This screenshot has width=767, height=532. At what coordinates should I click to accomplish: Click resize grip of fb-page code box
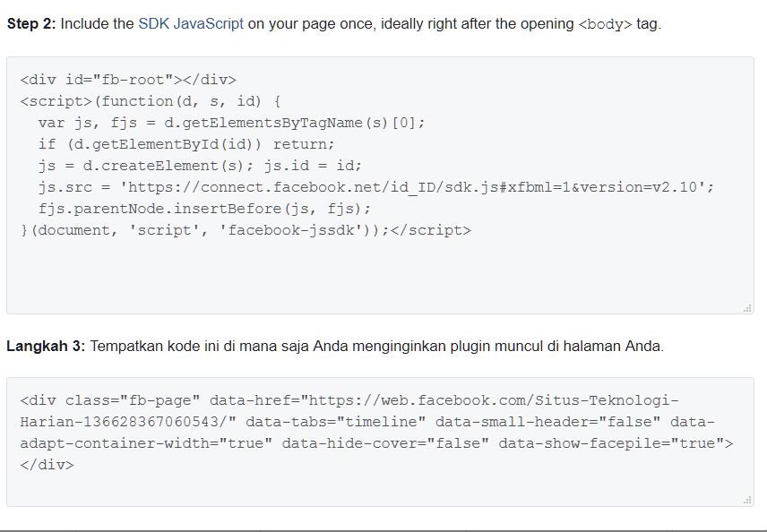click(x=747, y=500)
